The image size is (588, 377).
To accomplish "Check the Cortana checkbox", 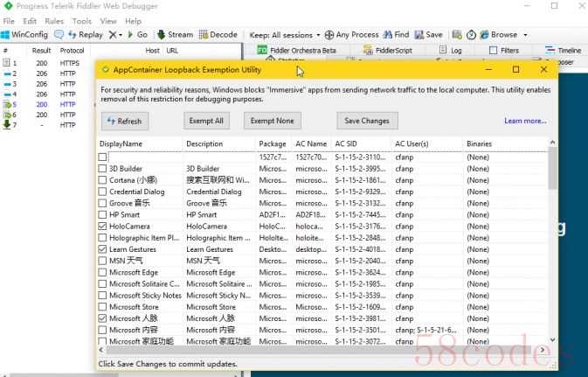I will click(x=102, y=180).
